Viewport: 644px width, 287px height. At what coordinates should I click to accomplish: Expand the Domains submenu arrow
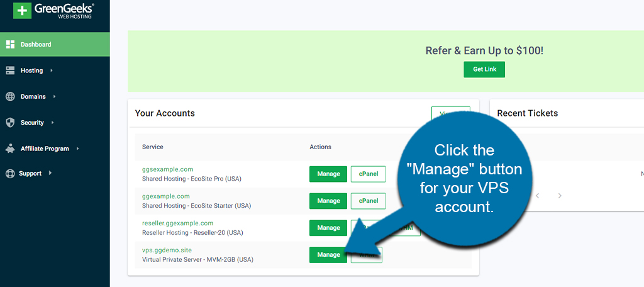(54, 97)
